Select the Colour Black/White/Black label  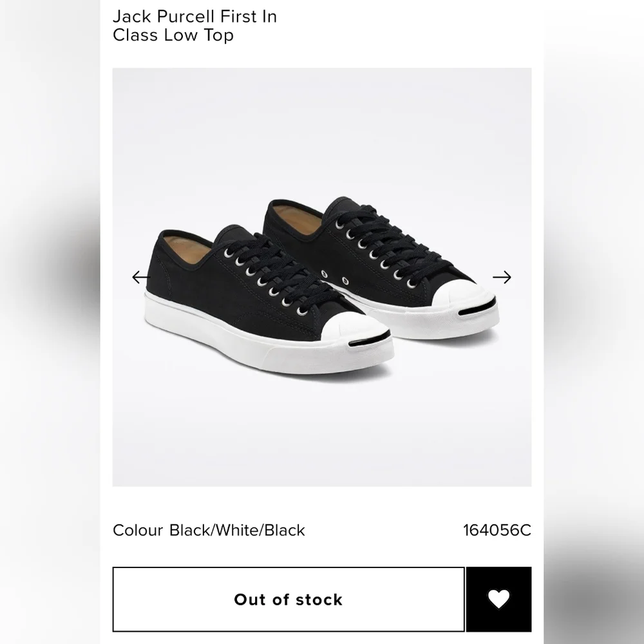207,531
